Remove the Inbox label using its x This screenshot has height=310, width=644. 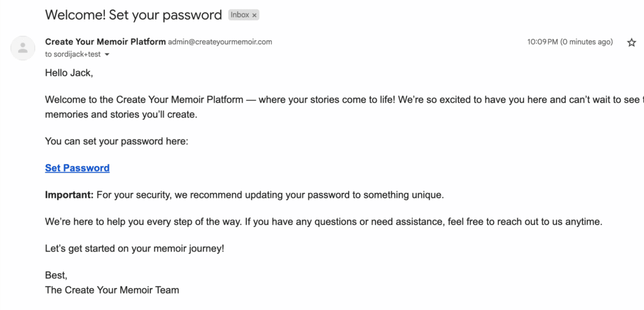(x=254, y=15)
